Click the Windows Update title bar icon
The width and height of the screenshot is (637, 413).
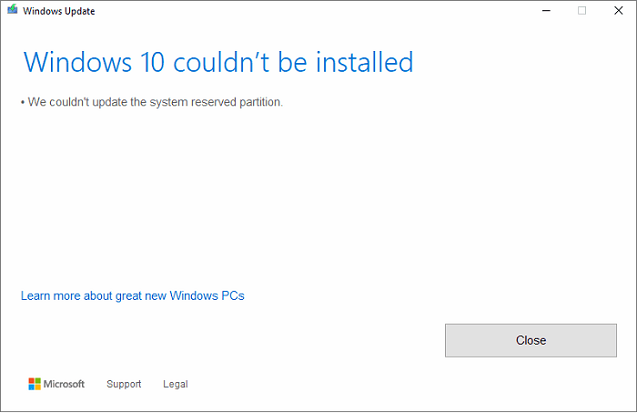[x=12, y=10]
